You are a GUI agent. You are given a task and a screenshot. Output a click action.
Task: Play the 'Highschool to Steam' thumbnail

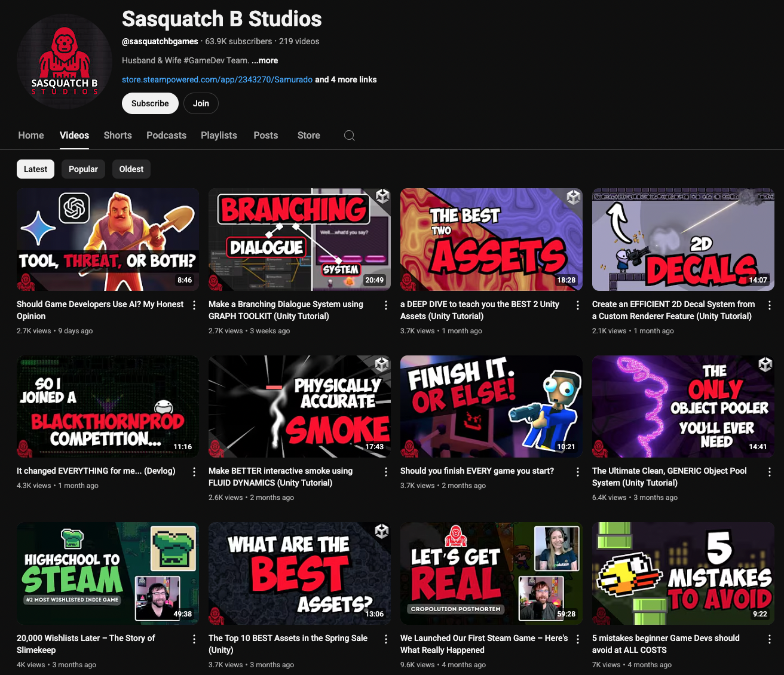point(108,573)
